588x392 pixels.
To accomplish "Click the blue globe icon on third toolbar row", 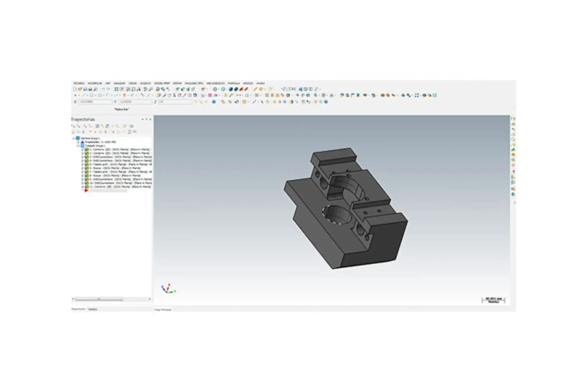I will [x=214, y=102].
